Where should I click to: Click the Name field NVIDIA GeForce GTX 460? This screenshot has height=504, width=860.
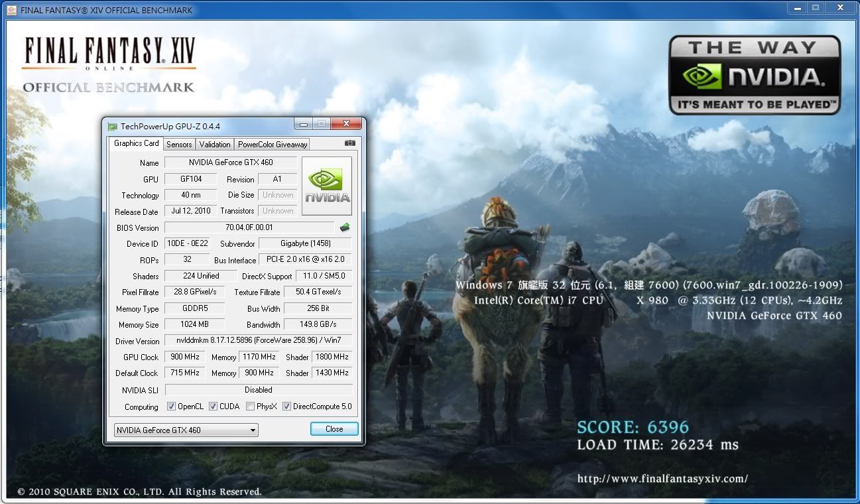click(x=231, y=162)
